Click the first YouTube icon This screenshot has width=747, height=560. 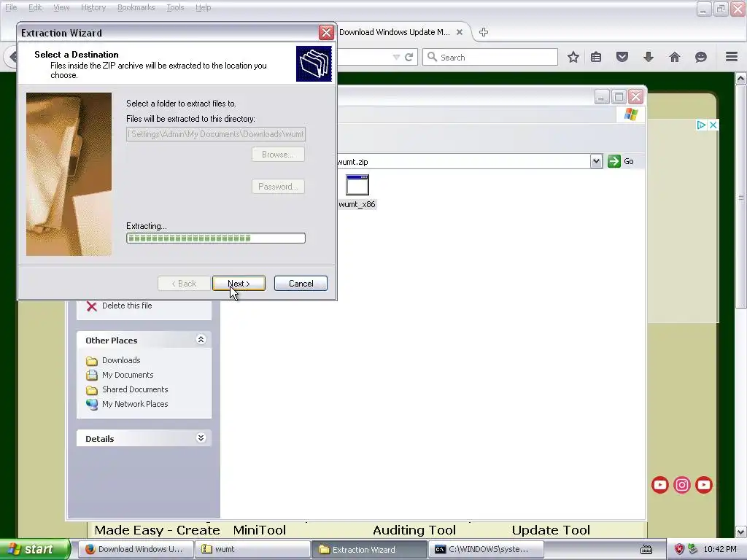coord(659,485)
